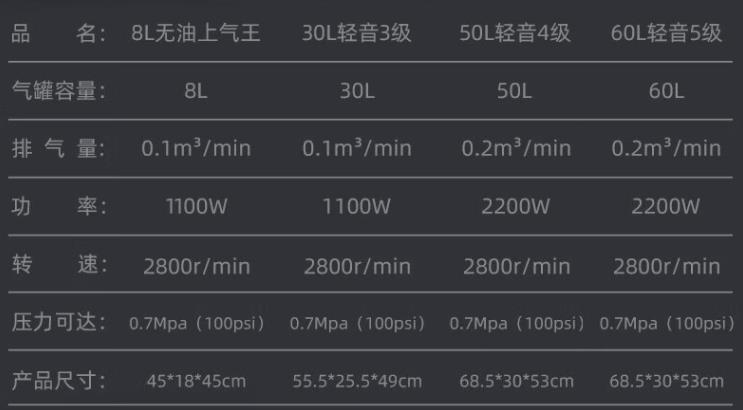Select the 2800r/min value under 8L
This screenshot has width=743, height=410.
click(x=197, y=266)
